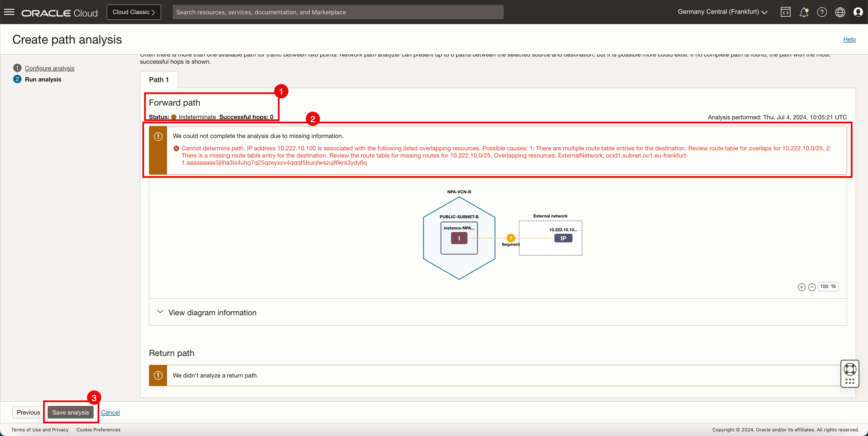Click the Save analysis button
868x436 pixels.
[70, 412]
